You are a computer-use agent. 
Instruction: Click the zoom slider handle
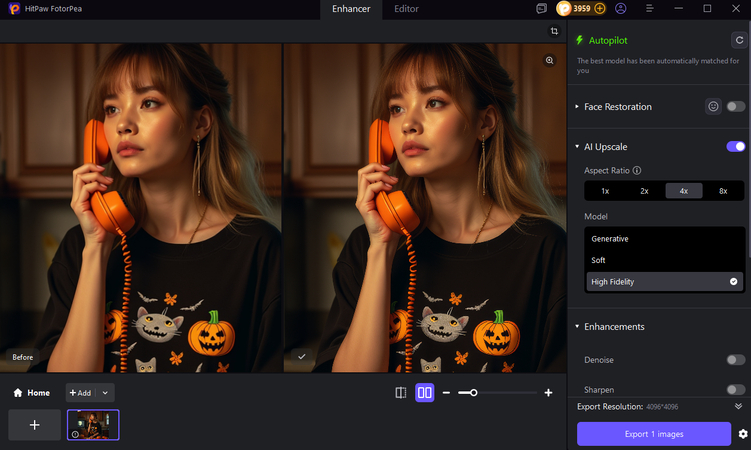click(x=474, y=393)
